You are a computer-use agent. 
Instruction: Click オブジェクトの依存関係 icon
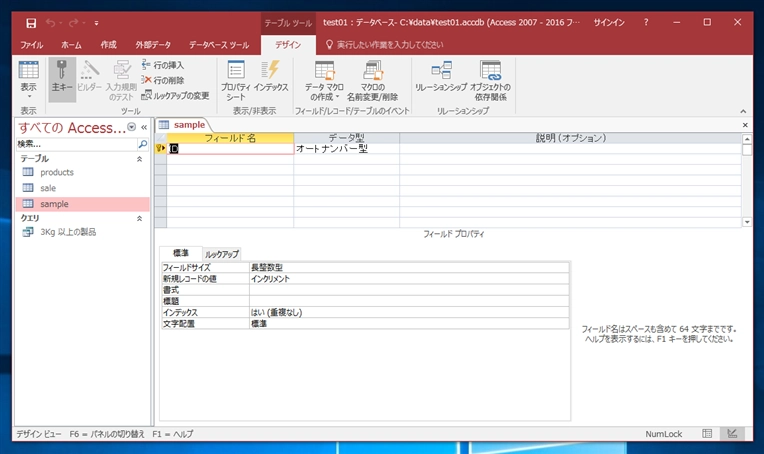tap(491, 70)
